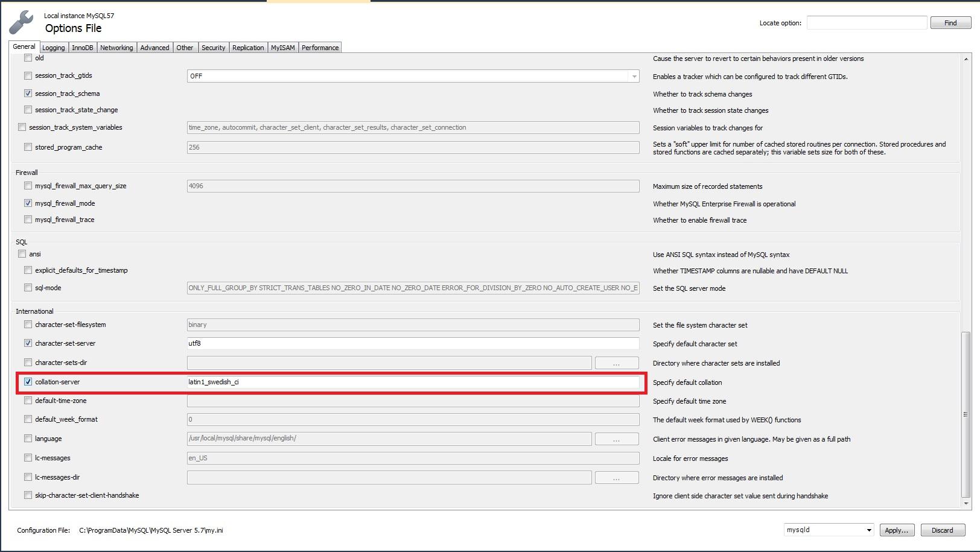
Task: Edit the latin1_swedish_ci collation value
Action: (413, 382)
